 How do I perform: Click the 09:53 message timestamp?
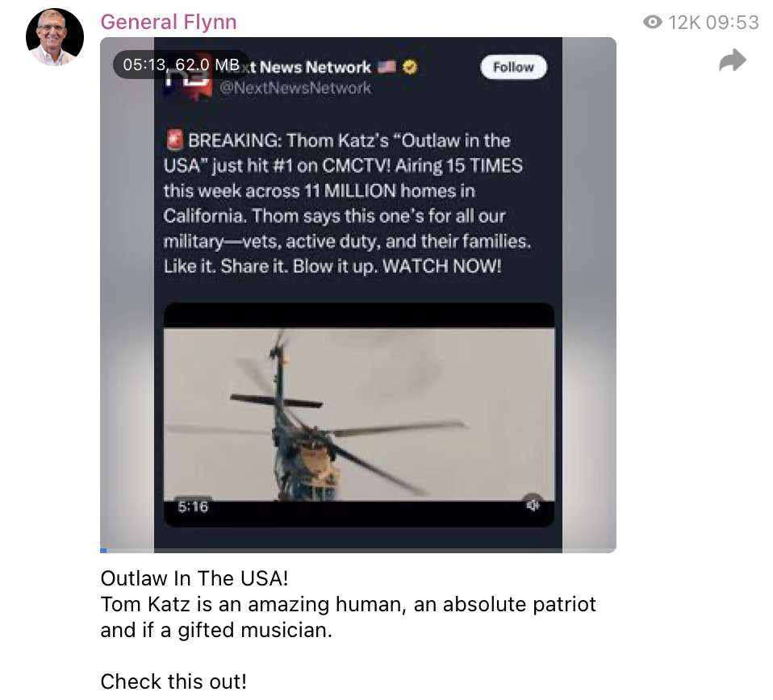point(732,22)
